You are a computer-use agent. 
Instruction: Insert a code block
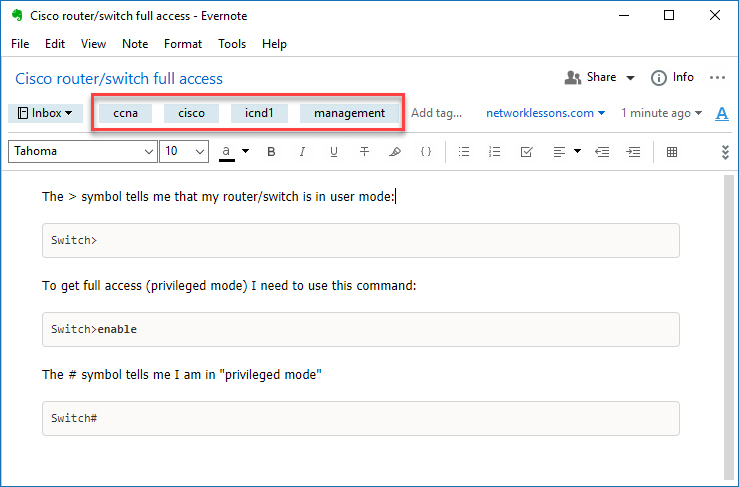click(426, 152)
